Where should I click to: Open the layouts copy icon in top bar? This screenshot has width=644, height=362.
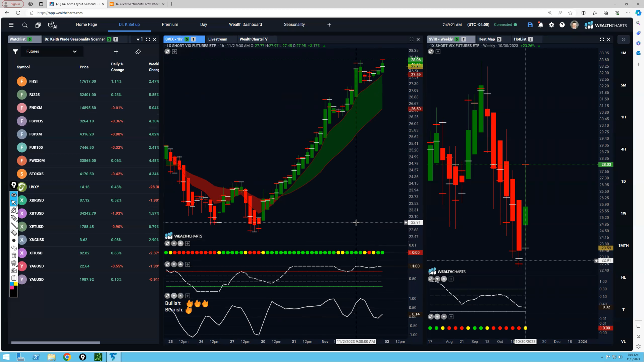[38, 25]
